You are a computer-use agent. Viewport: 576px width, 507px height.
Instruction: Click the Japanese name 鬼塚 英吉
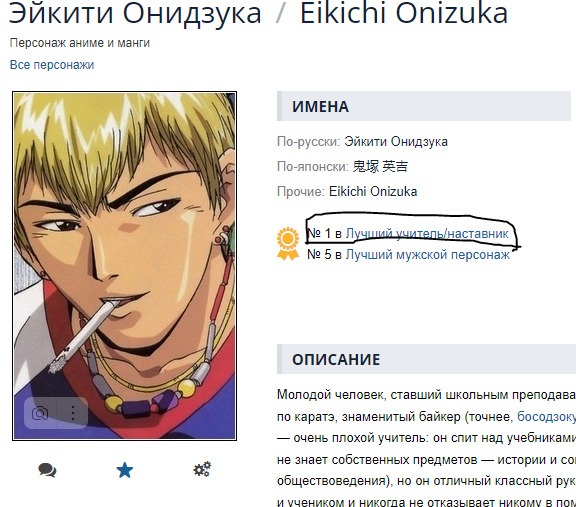[380, 166]
